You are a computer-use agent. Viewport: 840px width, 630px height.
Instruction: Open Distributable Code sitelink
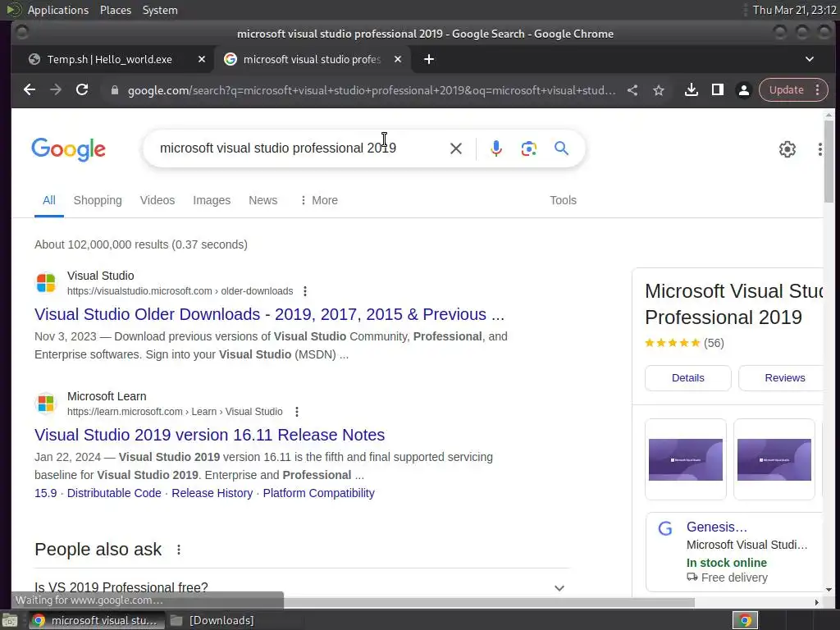tap(114, 493)
